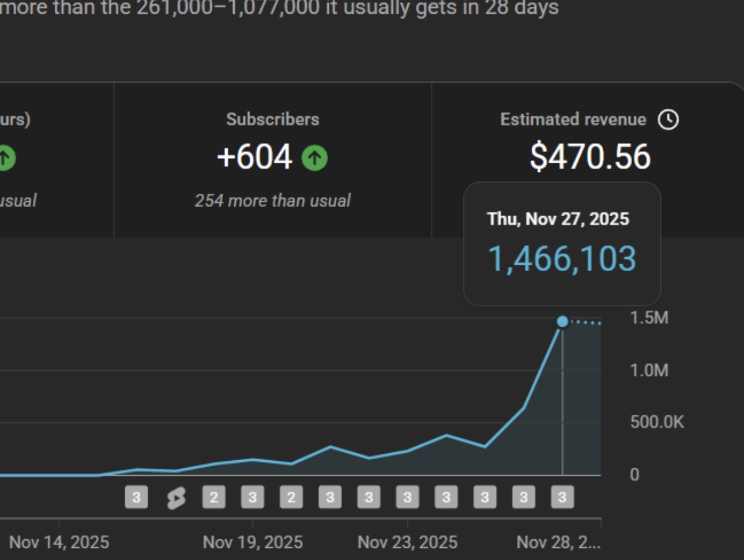The height and width of the screenshot is (560, 744).
Task: Click the "2" marker right after the Shorts icon
Action: 213,497
